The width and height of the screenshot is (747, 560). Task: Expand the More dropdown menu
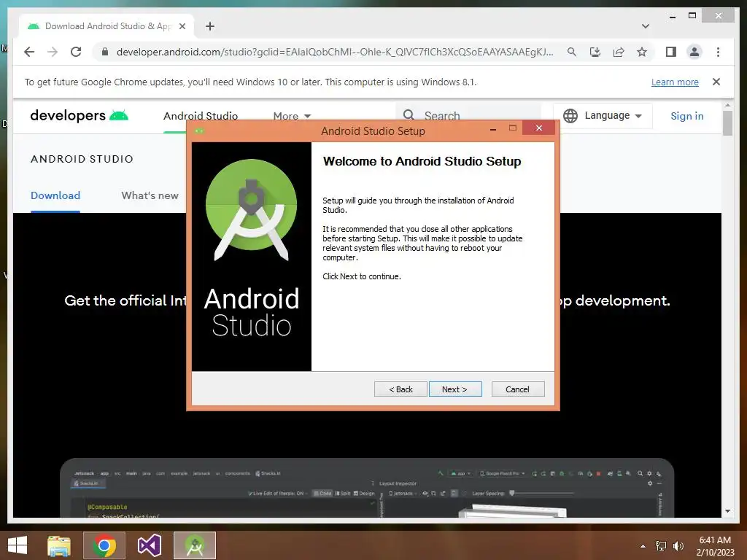292,116
